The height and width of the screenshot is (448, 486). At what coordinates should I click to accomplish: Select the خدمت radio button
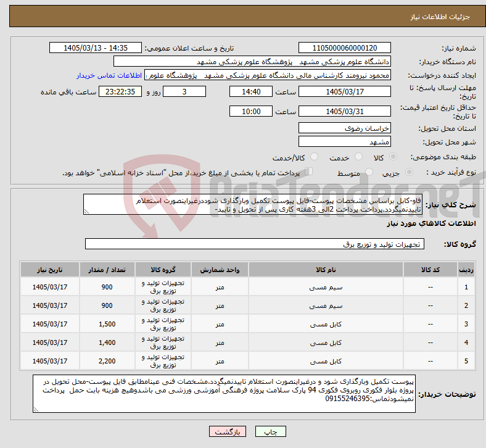point(358,157)
